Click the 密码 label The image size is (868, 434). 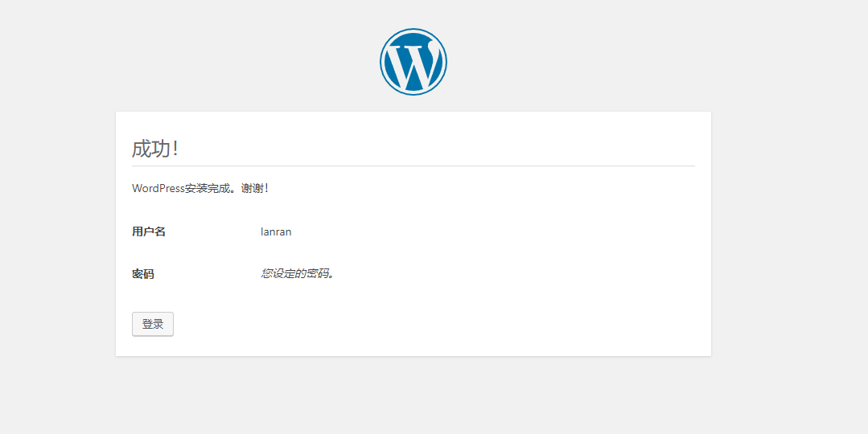(x=143, y=274)
